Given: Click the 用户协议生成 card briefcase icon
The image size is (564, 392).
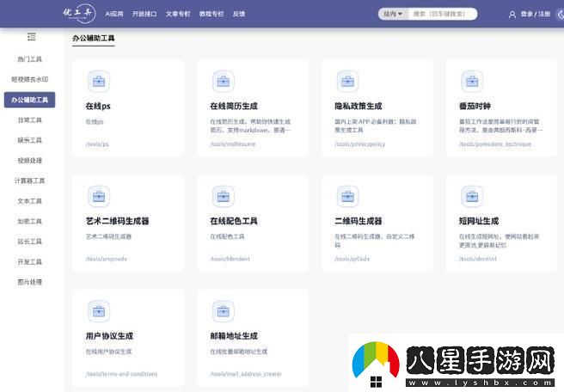Looking at the screenshot, I should click(98, 311).
